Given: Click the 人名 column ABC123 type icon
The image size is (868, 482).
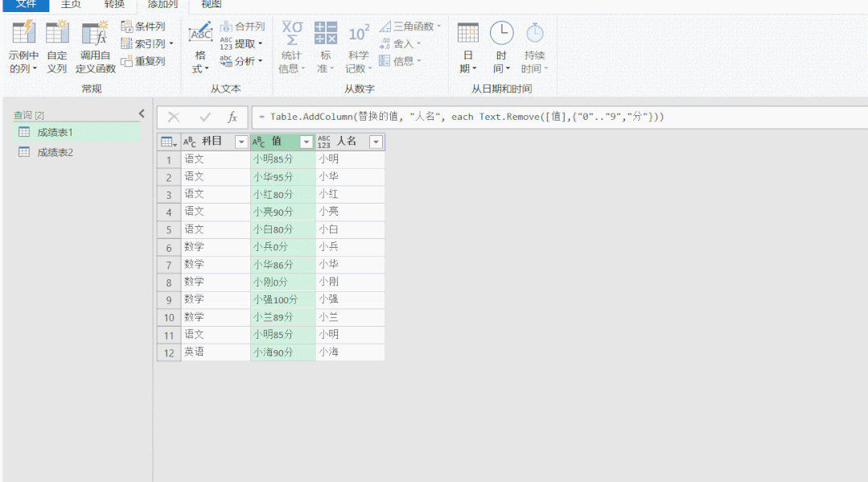Looking at the screenshot, I should [324, 142].
